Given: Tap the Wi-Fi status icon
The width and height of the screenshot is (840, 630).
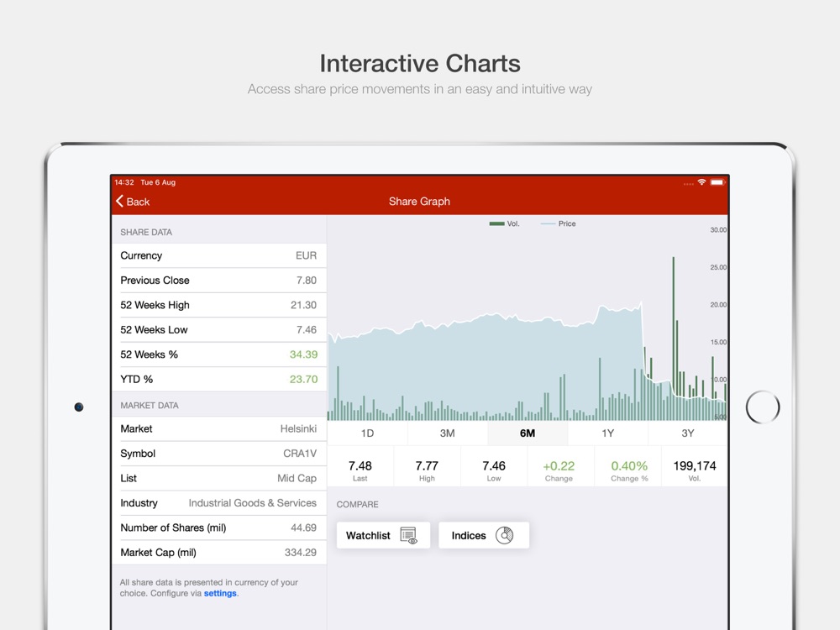Looking at the screenshot, I should tap(701, 182).
